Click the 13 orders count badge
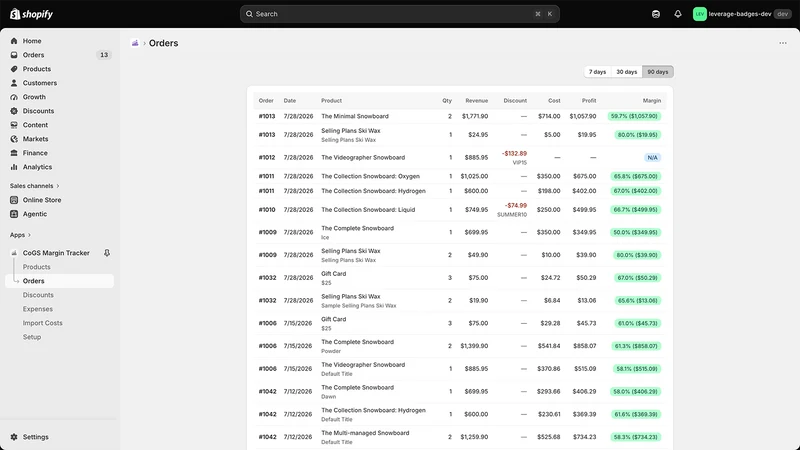The image size is (800, 450). click(104, 55)
